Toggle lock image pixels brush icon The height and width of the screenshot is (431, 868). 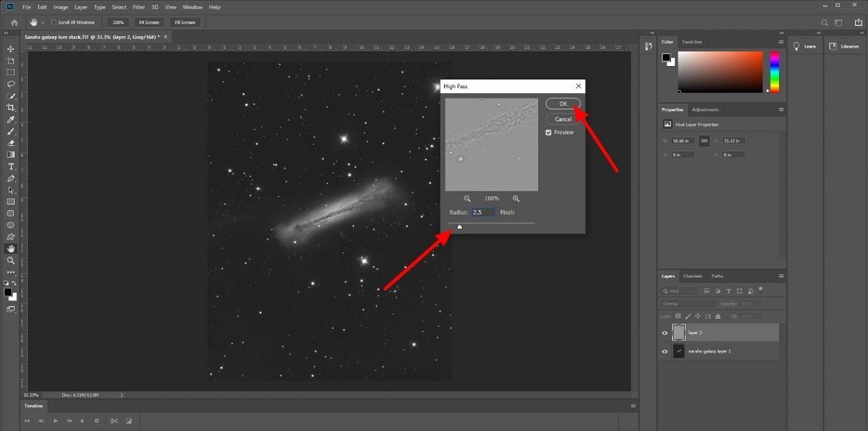coord(688,316)
